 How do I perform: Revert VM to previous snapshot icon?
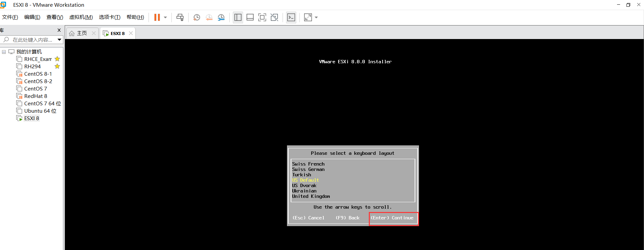tap(209, 17)
